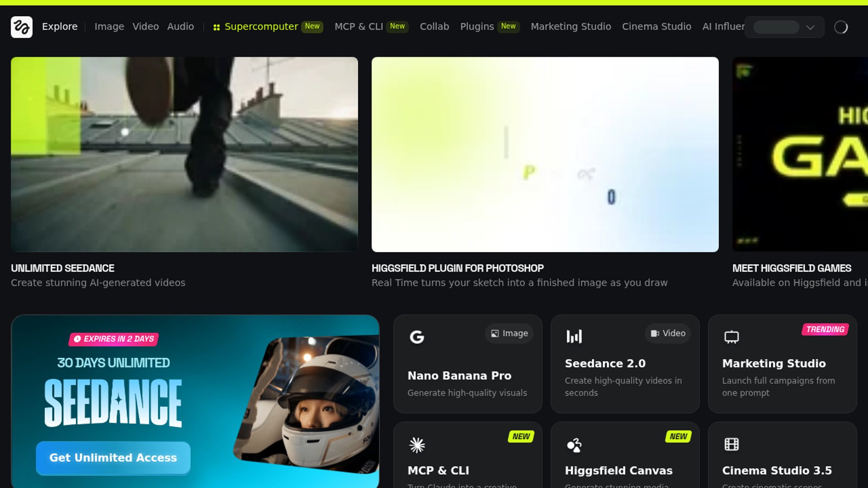This screenshot has height=488, width=868.
Task: Click 'Generate high-quality visuals' text
Action: point(467,393)
